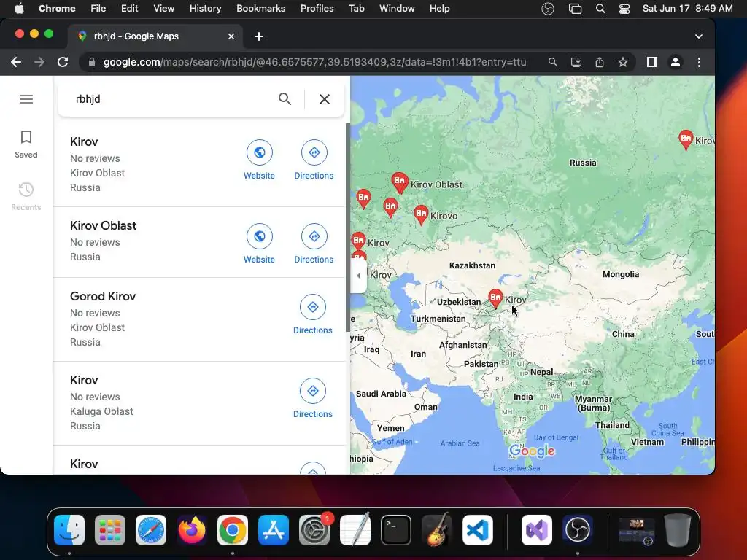Viewport: 747px width, 560px height.
Task: Open the Recents panel
Action: click(x=26, y=196)
